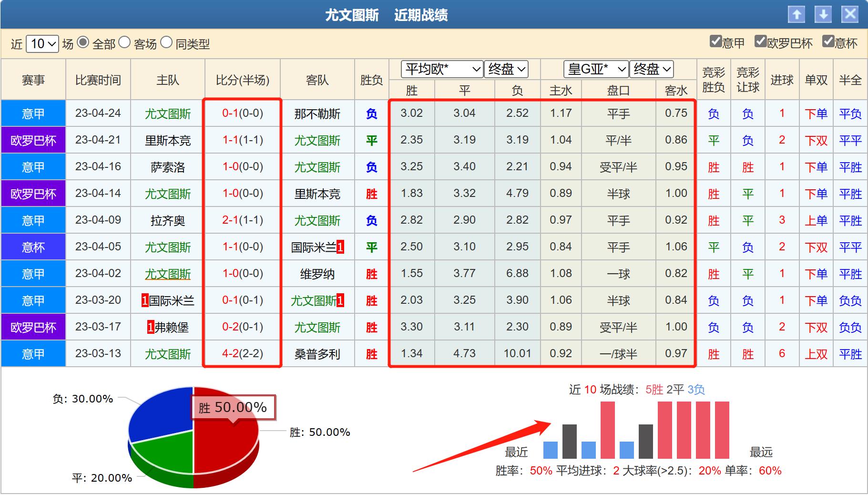Uncheck the 意甲 league checkbox
Image resolution: width=868 pixels, height=495 pixels.
(x=715, y=42)
